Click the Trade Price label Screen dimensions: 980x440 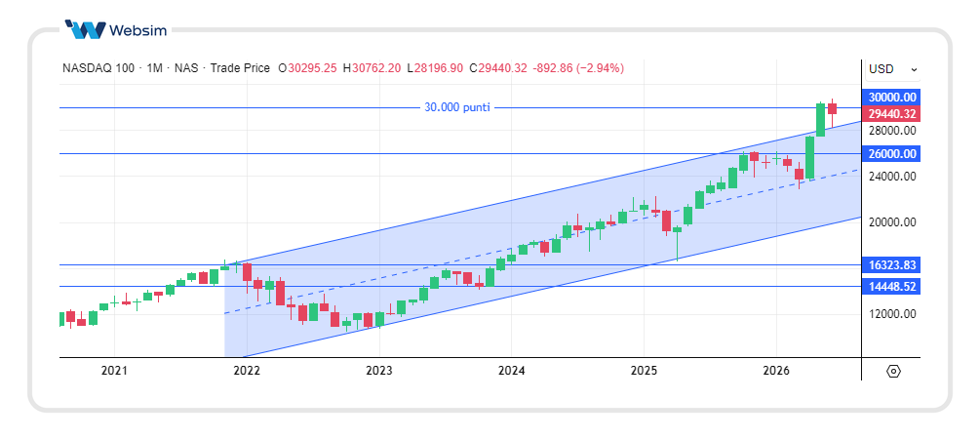click(240, 68)
